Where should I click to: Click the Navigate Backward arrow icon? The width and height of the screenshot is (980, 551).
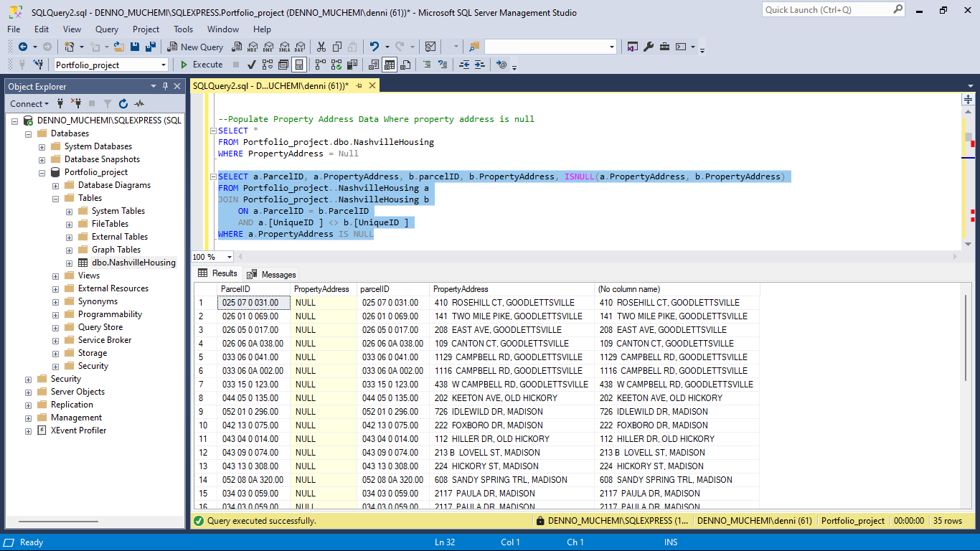coord(23,47)
